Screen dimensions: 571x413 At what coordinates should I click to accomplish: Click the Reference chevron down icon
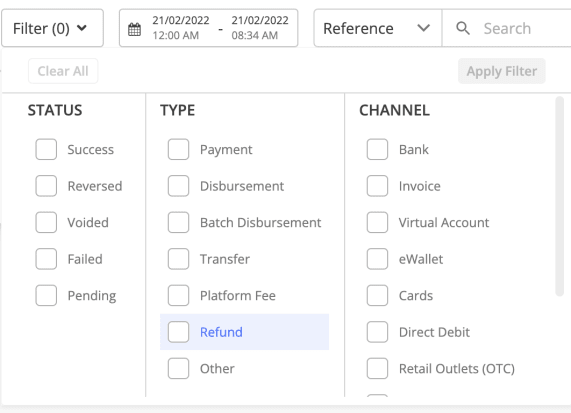tap(424, 28)
